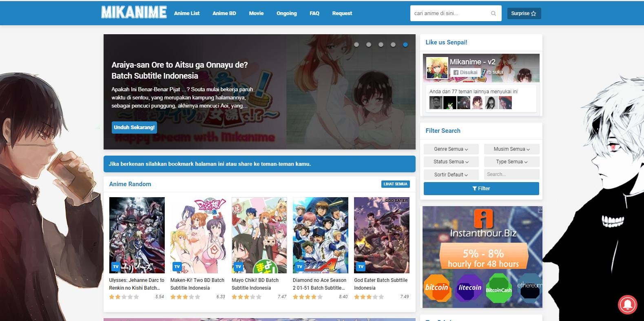Click the TV badge on God Eater poster
This screenshot has height=321, width=644.
point(361,266)
